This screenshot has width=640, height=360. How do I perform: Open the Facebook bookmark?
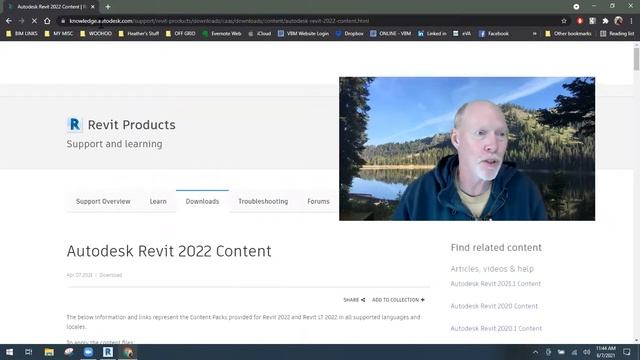493,33
